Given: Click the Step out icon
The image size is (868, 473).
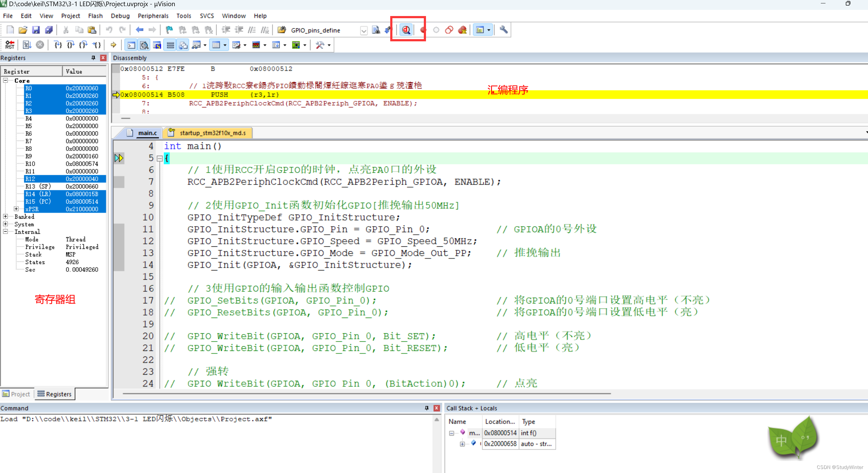Looking at the screenshot, I should coord(83,45).
